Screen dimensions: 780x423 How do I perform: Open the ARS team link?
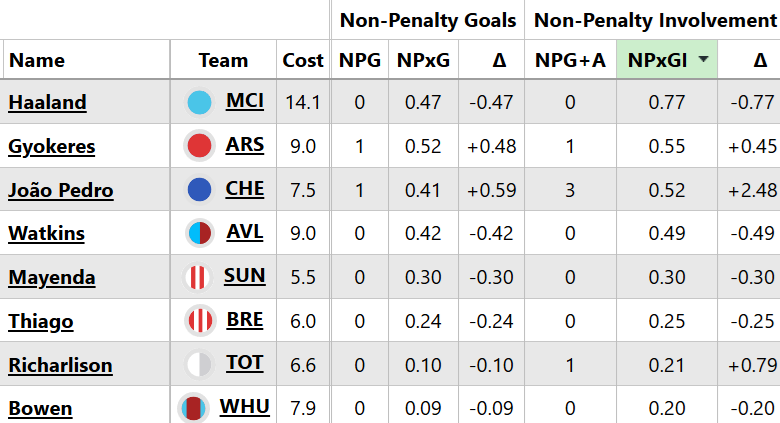(245, 145)
